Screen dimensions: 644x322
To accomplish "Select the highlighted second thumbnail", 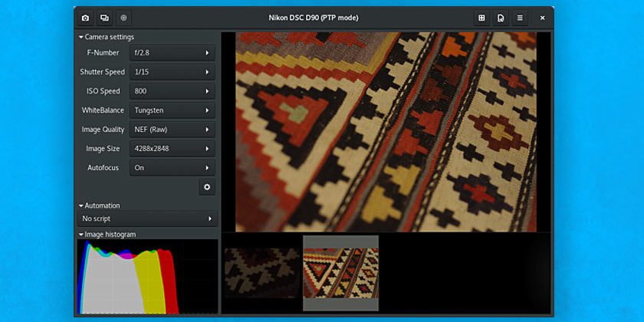I will [340, 272].
